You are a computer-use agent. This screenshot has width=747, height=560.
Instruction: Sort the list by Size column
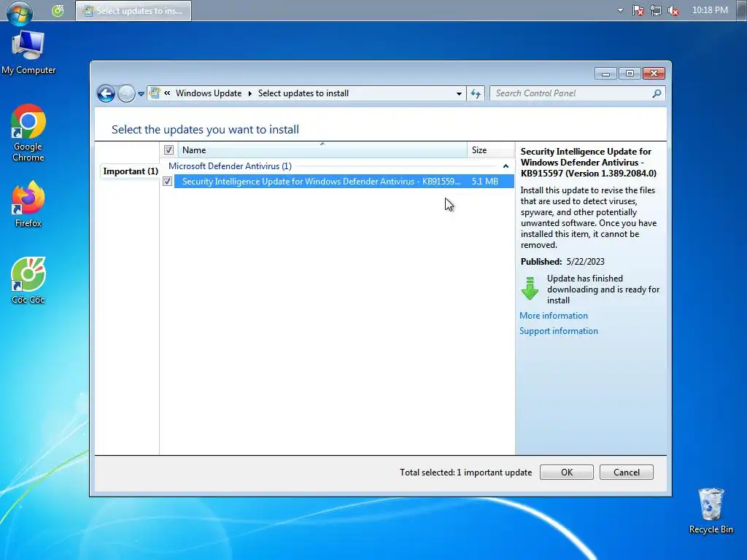pos(491,150)
